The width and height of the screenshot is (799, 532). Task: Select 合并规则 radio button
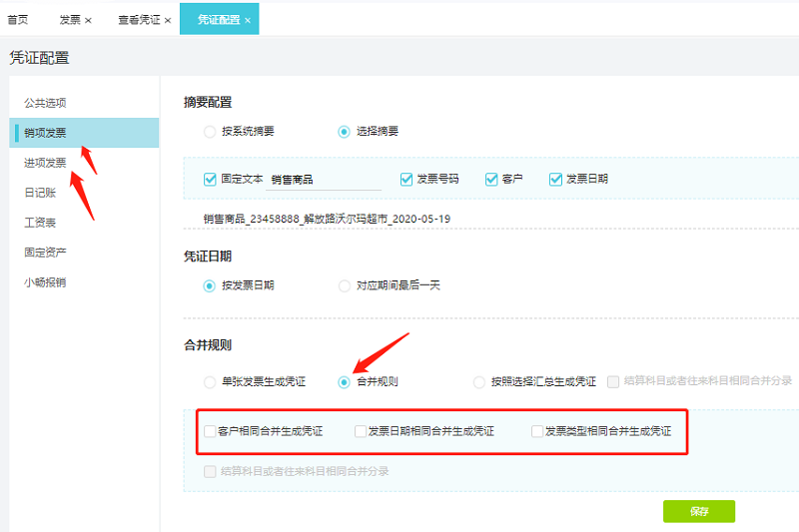(x=344, y=382)
